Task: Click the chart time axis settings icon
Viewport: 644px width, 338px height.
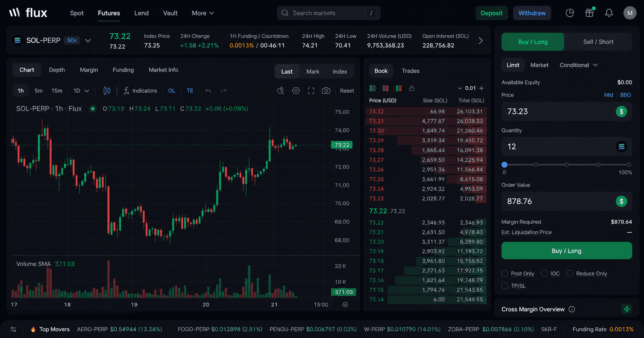Action: coord(345,304)
